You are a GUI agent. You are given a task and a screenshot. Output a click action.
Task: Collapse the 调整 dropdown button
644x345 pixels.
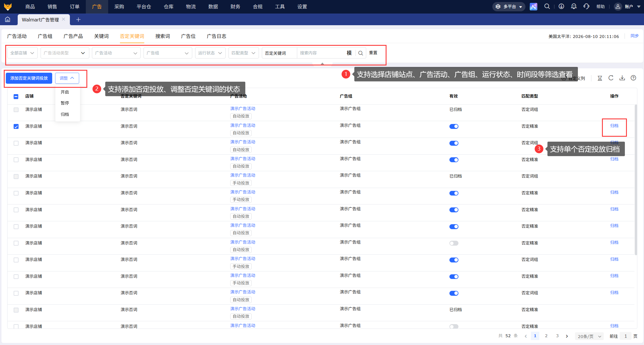click(x=67, y=78)
